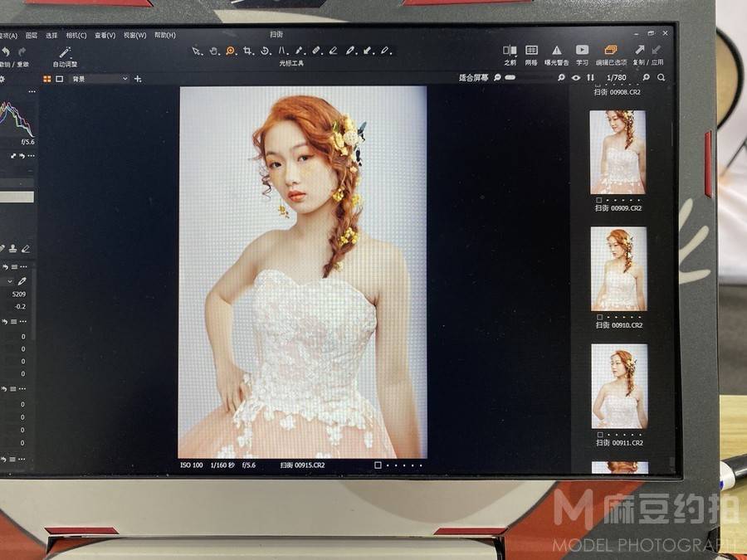Activate the orange Zoom cursor tool
The width and height of the screenshot is (747, 560).
coord(231,51)
